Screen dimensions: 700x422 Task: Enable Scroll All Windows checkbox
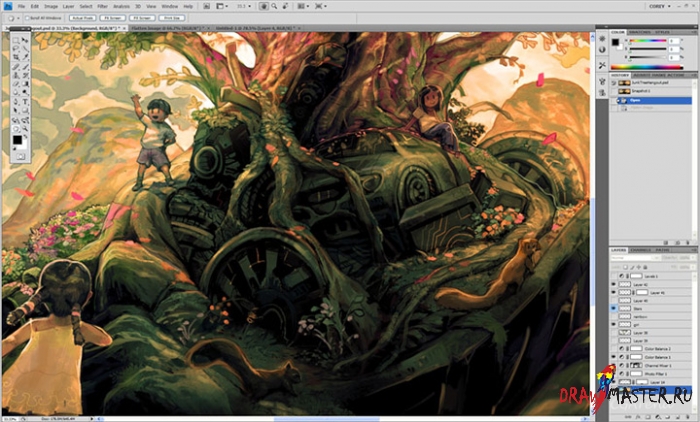tap(27, 18)
